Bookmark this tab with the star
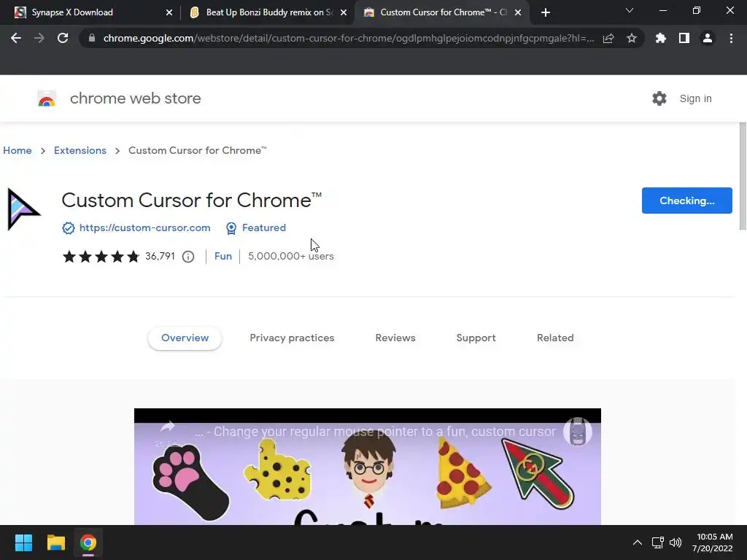This screenshot has height=560, width=747. pos(632,38)
